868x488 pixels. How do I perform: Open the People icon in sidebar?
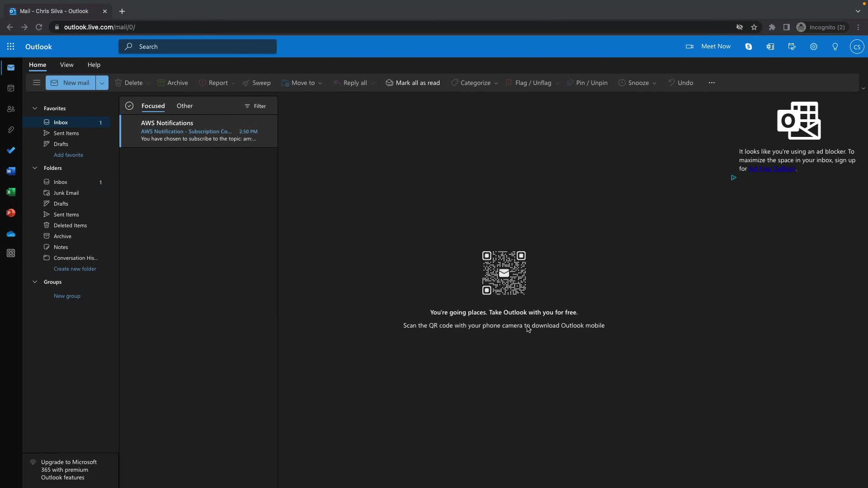click(x=11, y=109)
